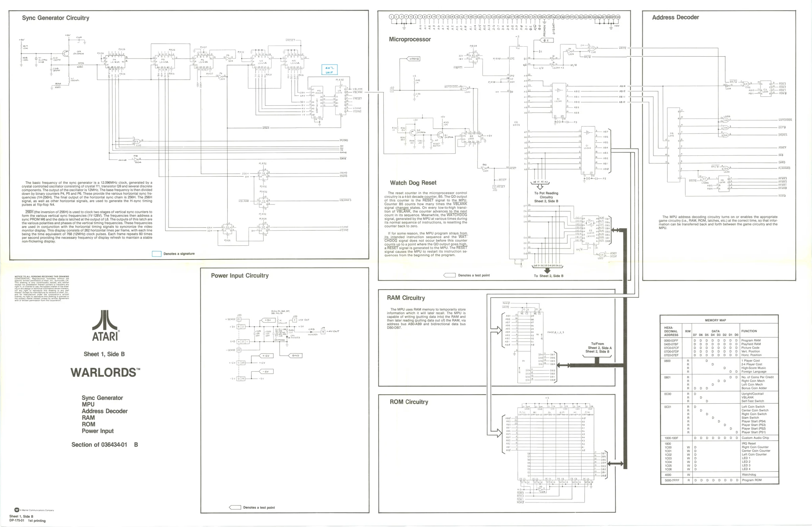This screenshot has height=527, width=812.
Task: Click the "FUNCTION" column header in Memory Map
Action: (x=749, y=331)
